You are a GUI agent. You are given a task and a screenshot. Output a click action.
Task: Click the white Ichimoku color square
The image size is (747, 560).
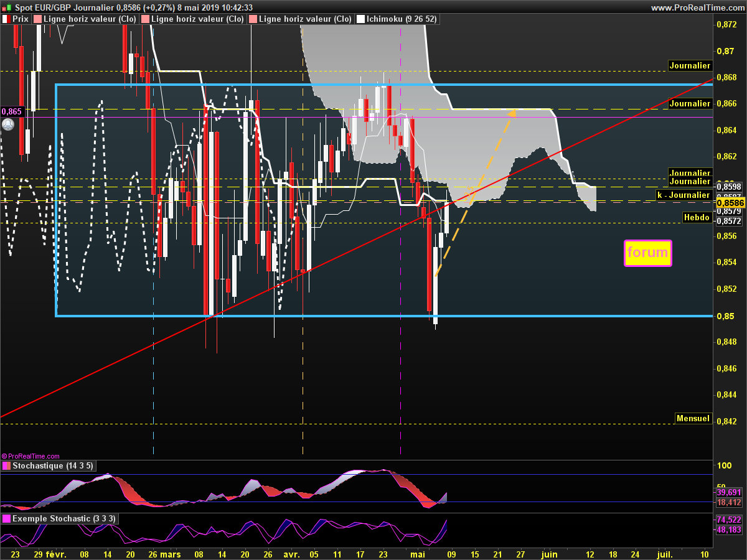click(360, 19)
